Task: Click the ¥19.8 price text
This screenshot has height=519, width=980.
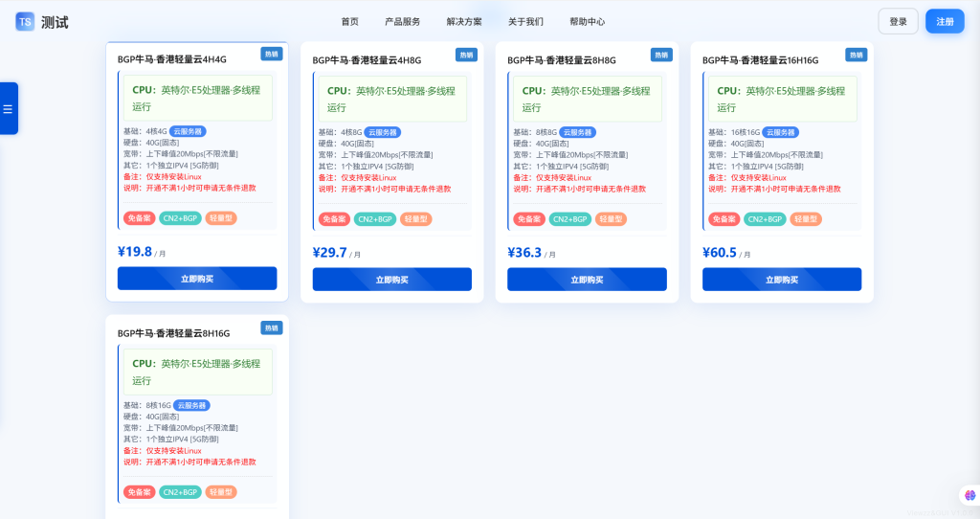Action: click(135, 252)
